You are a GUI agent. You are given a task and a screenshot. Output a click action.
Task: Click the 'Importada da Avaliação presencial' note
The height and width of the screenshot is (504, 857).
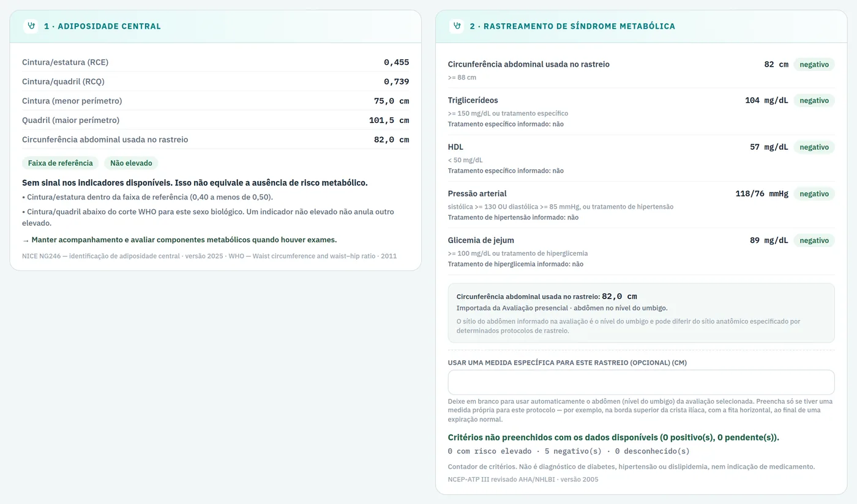562,308
